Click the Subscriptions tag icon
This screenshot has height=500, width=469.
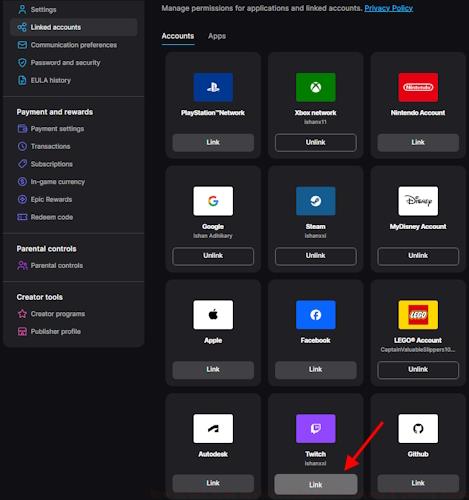coord(22,164)
